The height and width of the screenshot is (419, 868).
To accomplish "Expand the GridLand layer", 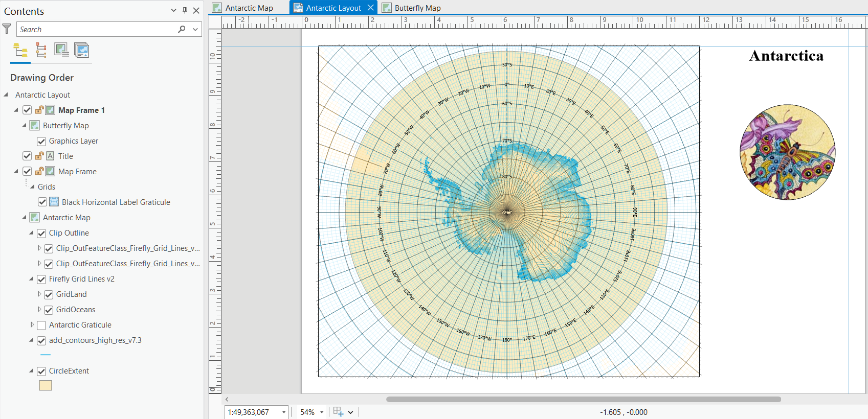I will (39, 294).
